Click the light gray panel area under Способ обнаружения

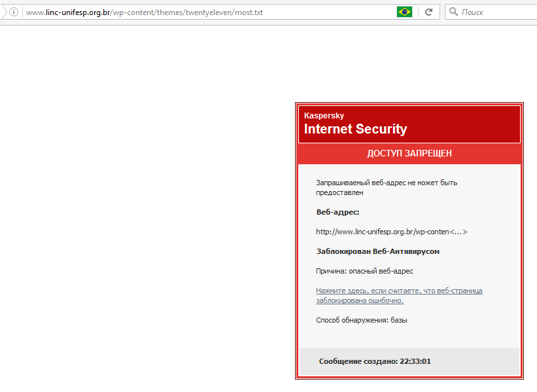tap(409, 336)
